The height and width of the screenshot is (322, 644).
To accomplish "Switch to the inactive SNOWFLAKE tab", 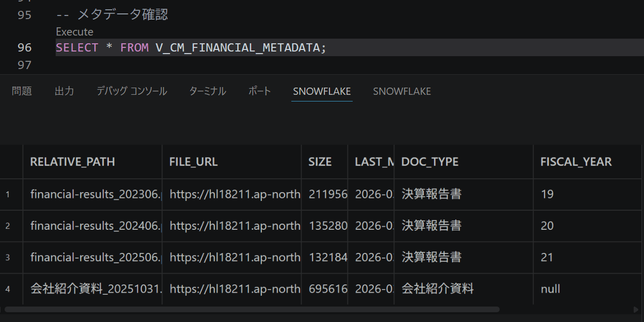I will tap(402, 91).
